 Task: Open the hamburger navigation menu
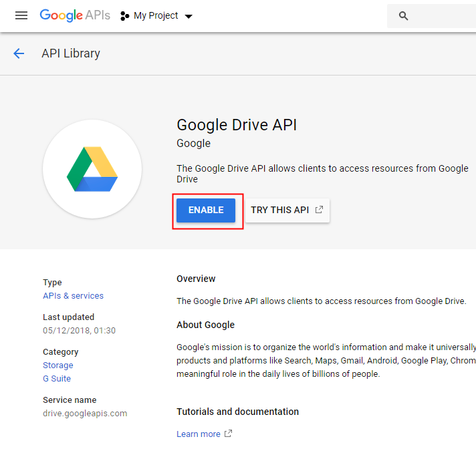[x=21, y=15]
